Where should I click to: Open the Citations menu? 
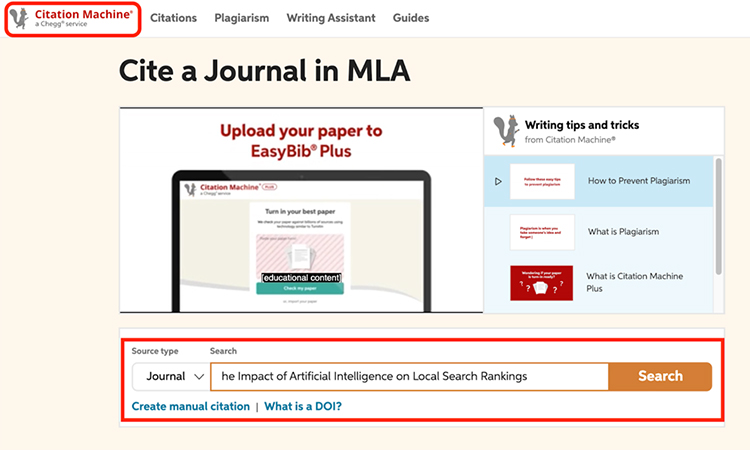(173, 18)
